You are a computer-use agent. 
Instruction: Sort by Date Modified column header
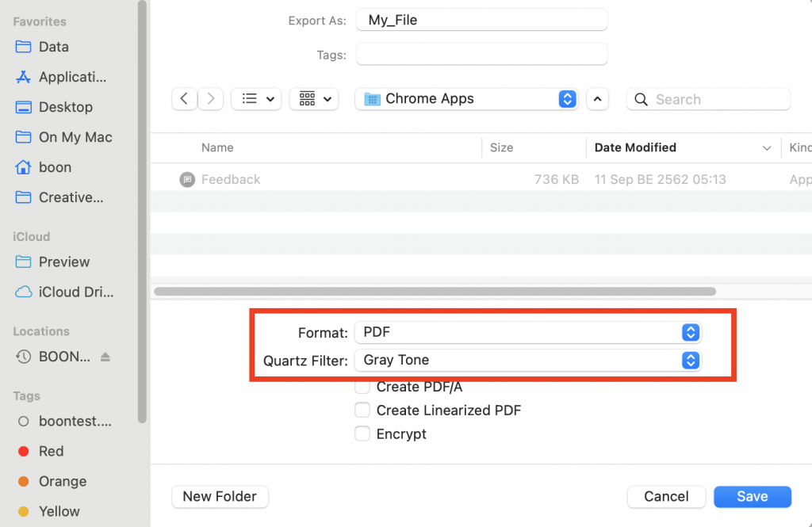coord(635,147)
